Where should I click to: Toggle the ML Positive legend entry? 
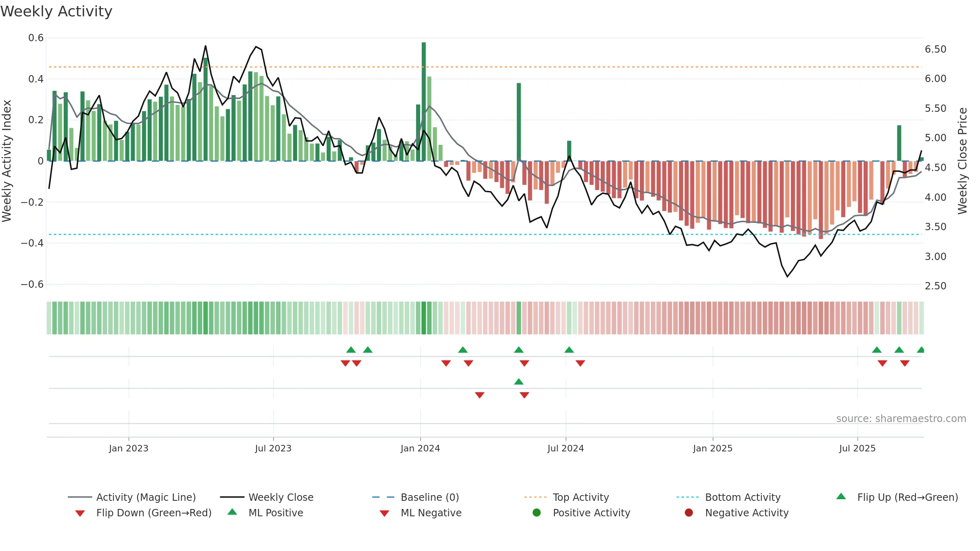(x=265, y=513)
